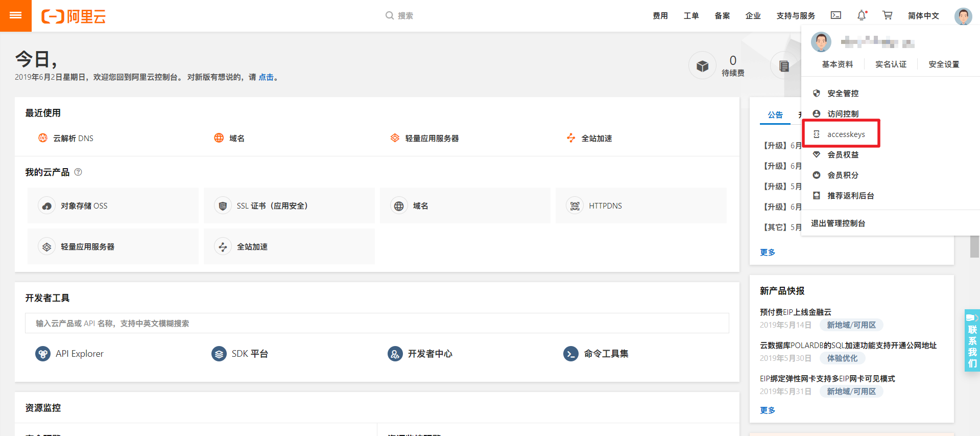Screen dimensions: 980x436
Task: Open the 企业 menu
Action: (x=753, y=16)
